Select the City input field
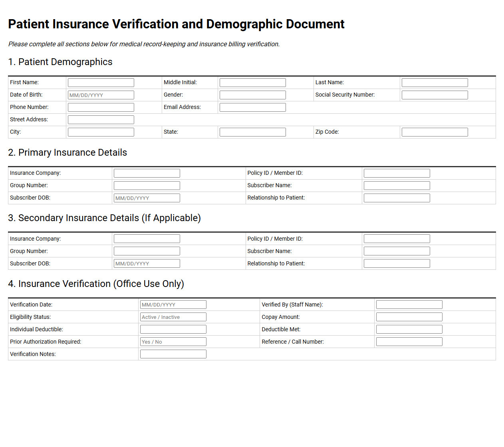 click(x=101, y=132)
